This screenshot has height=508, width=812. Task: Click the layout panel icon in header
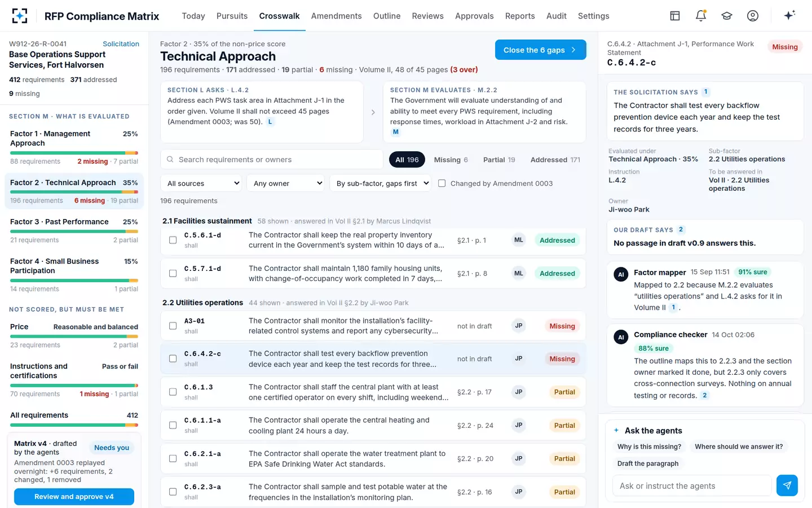(675, 16)
